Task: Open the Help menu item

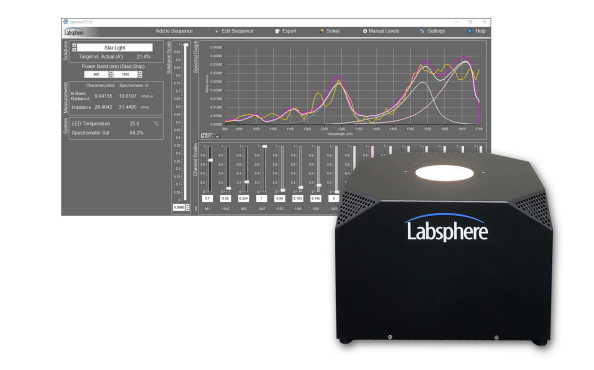Action: (477, 31)
